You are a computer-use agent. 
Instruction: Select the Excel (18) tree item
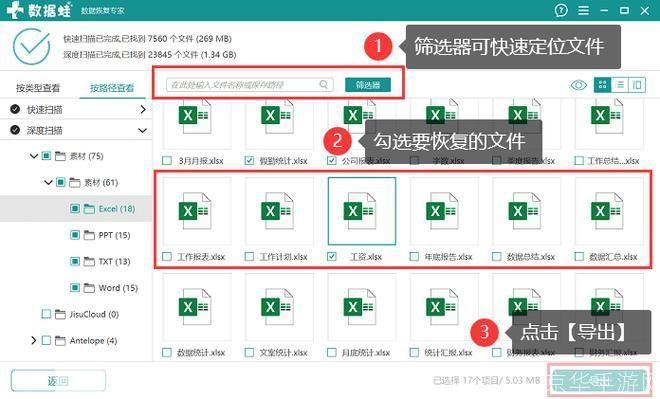click(x=76, y=209)
